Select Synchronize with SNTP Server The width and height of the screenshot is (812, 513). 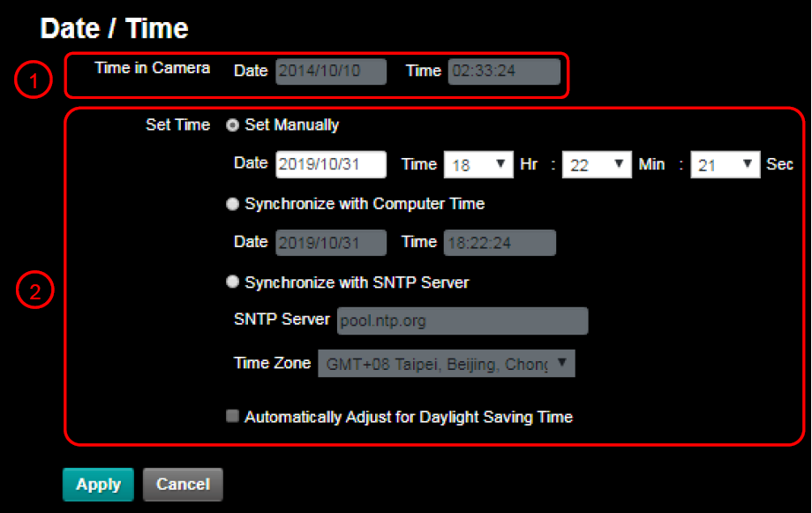click(231, 281)
